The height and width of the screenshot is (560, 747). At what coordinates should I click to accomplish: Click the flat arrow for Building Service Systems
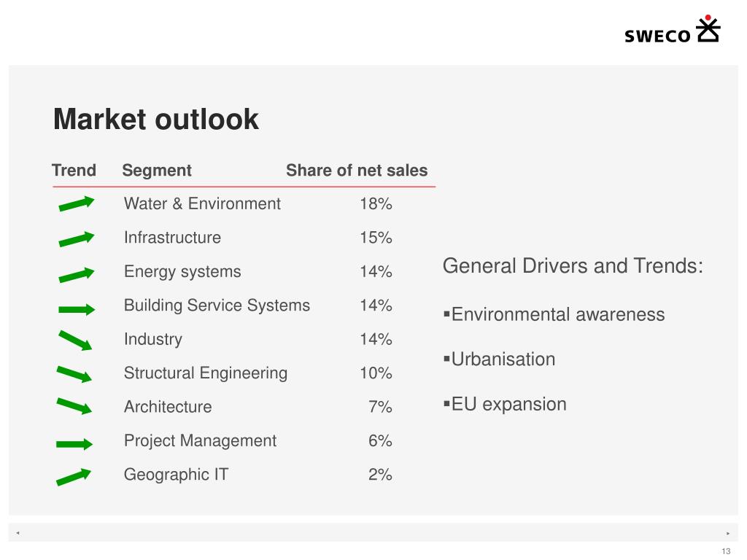[x=77, y=309]
